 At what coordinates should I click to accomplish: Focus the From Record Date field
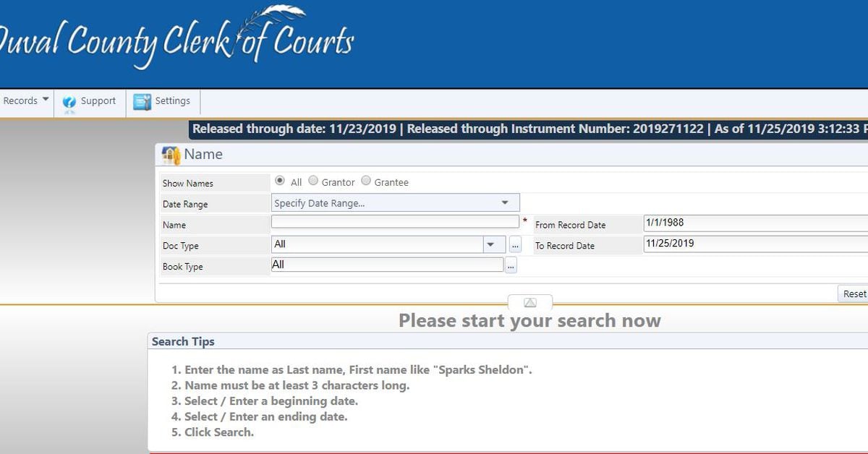pyautogui.click(x=752, y=223)
